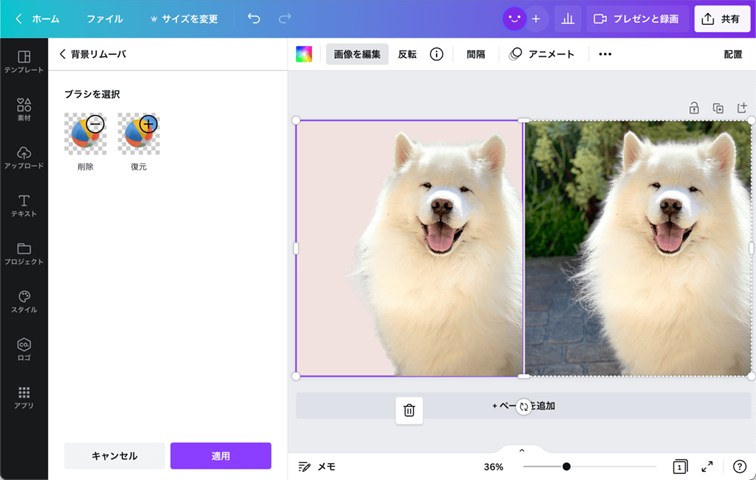The width and height of the screenshot is (756, 480).
Task: Click the undo arrow icon
Action: (x=253, y=18)
